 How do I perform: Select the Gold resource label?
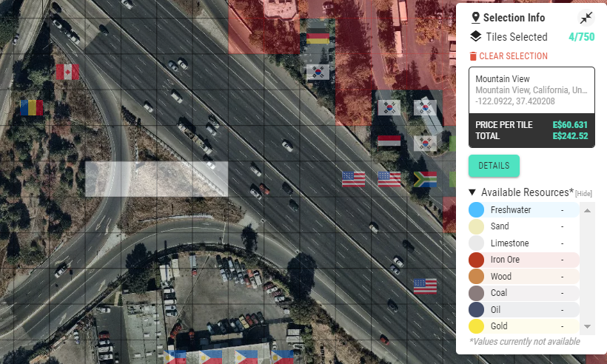point(499,326)
